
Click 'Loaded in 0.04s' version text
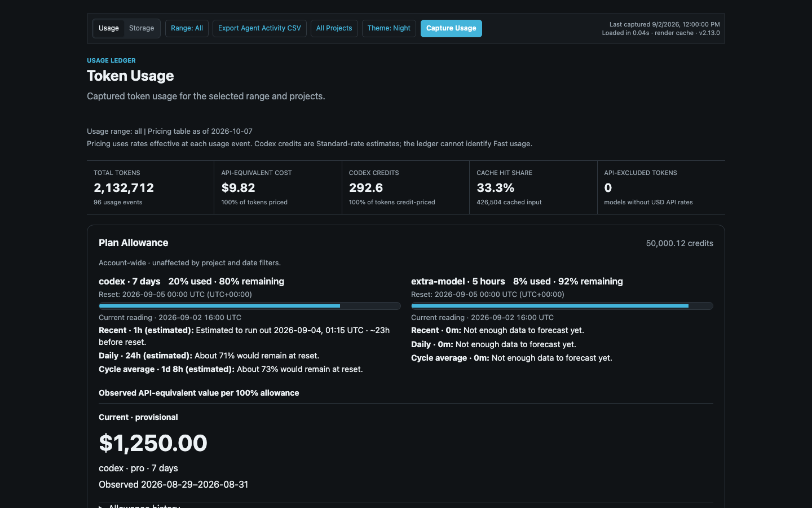tap(661, 33)
